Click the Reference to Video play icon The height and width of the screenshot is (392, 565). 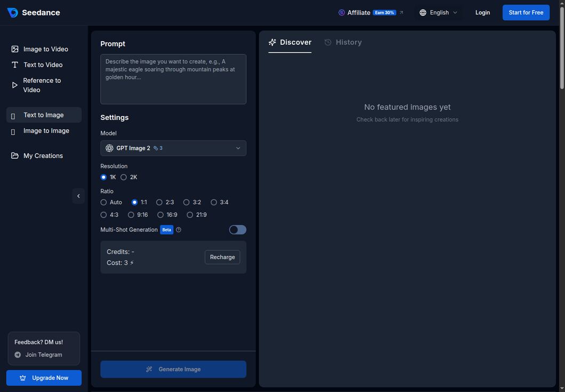[x=15, y=85]
